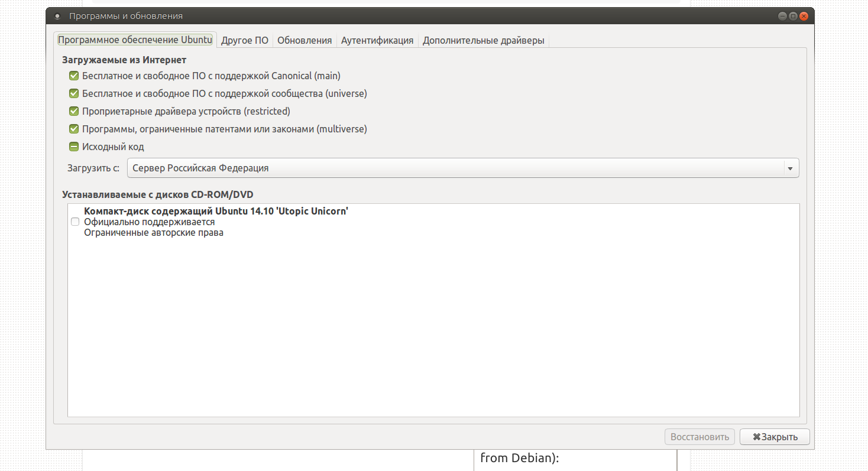The height and width of the screenshot is (471, 868).
Task: Click the Восстановить button
Action: coord(700,437)
